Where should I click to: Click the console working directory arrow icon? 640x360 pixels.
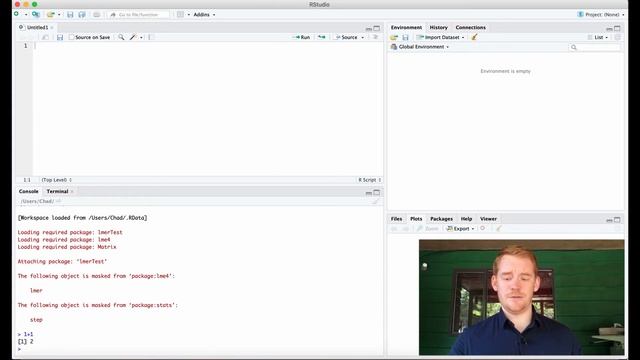(x=58, y=201)
